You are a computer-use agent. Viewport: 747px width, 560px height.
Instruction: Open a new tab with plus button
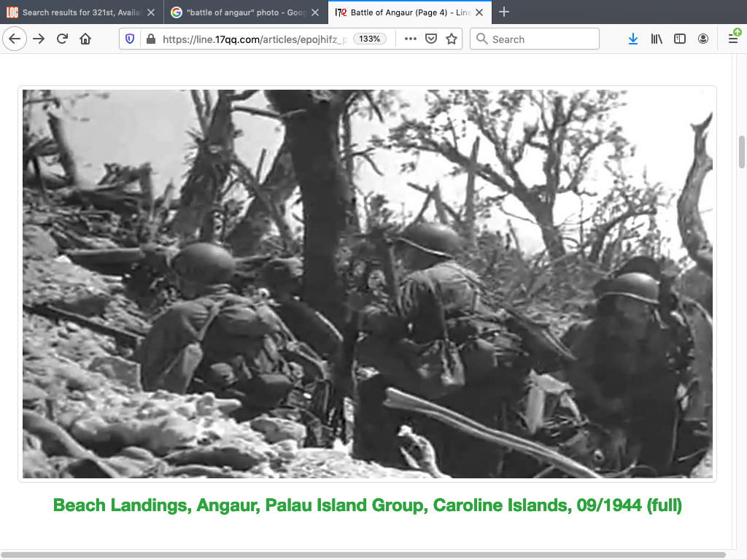[504, 12]
